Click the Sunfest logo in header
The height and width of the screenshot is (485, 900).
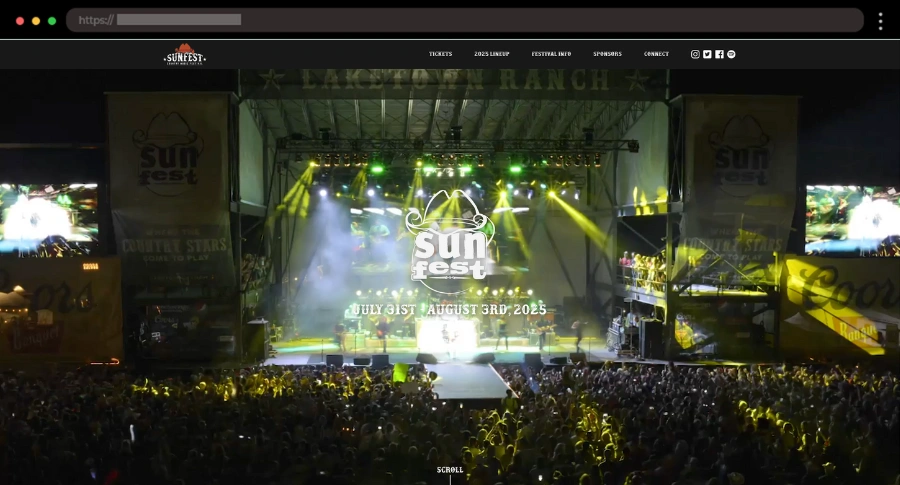click(184, 55)
